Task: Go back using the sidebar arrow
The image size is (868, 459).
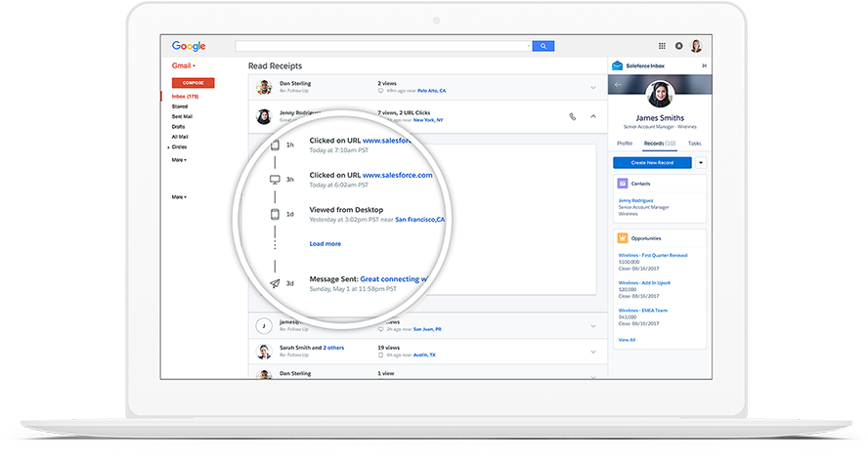Action: click(x=618, y=85)
